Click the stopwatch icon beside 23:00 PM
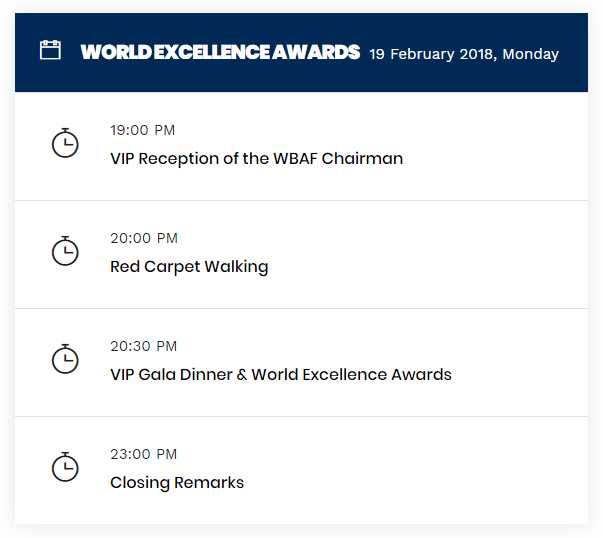Image resolution: width=603 pixels, height=538 pixels. [x=65, y=467]
